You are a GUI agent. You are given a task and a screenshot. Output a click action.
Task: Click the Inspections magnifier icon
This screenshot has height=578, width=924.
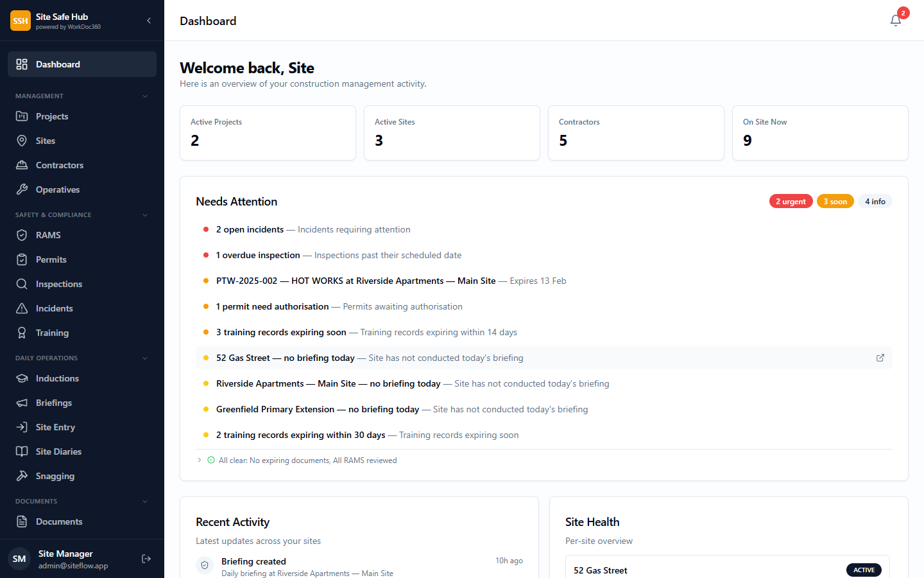(x=22, y=284)
